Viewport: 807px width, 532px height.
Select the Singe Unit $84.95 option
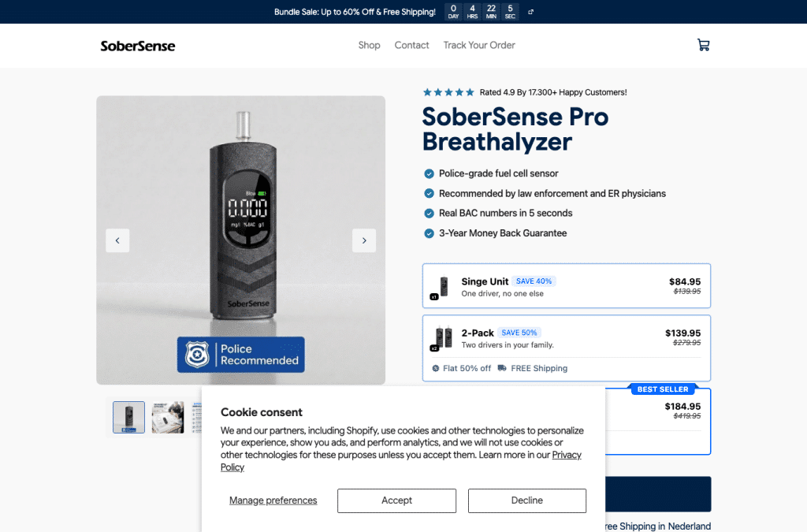(x=566, y=286)
